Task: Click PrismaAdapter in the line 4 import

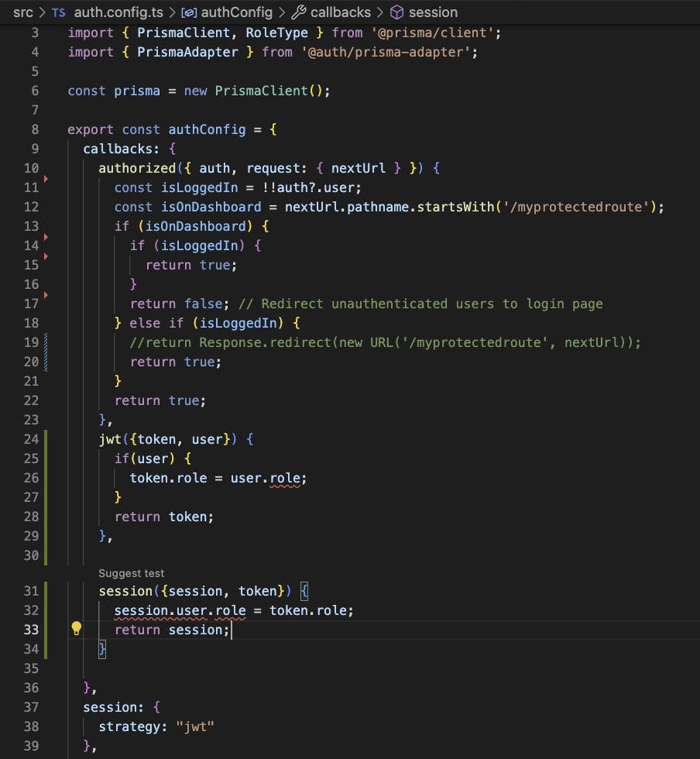Action: (x=187, y=53)
